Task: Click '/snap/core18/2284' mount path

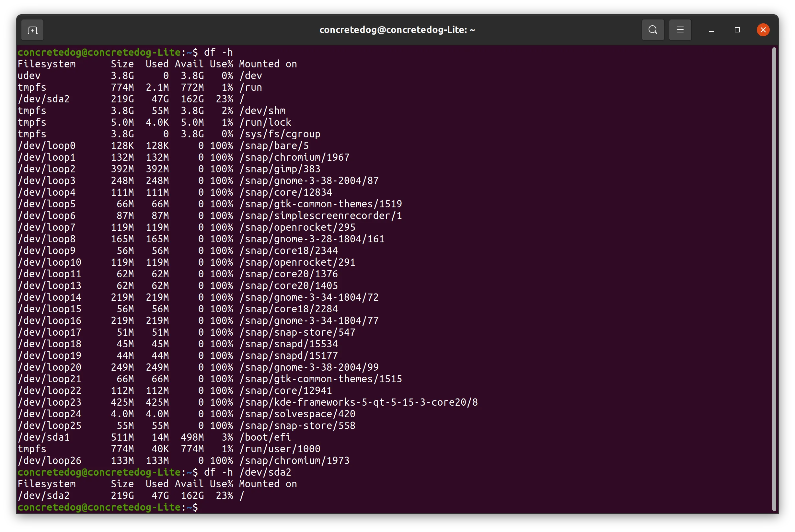Action: 289,309
